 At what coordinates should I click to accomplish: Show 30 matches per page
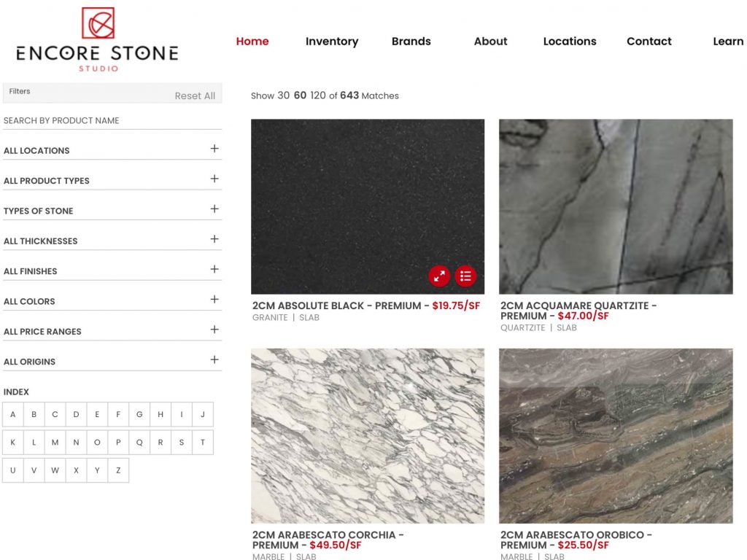[284, 96]
